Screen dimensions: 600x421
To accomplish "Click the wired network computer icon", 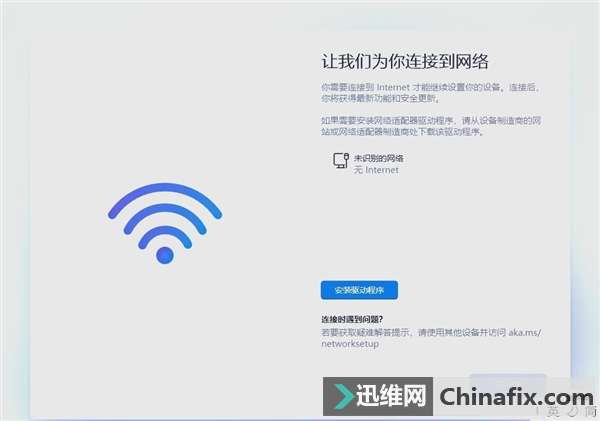I will pos(341,160).
